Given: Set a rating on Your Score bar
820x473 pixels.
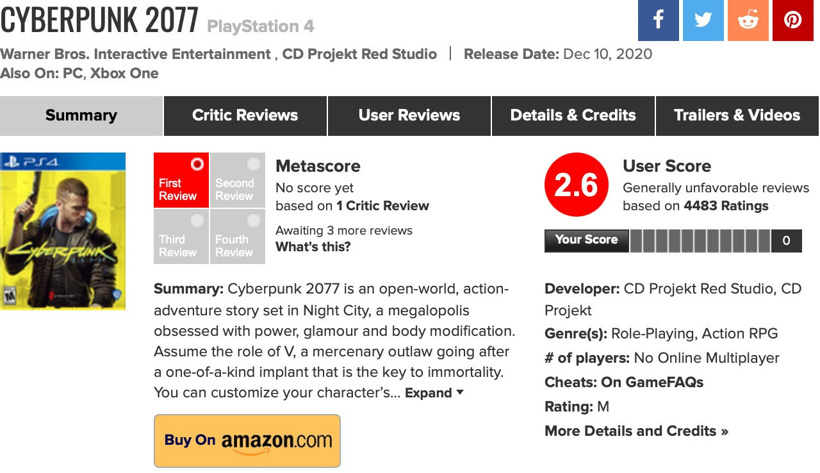Looking at the screenshot, I should [700, 240].
